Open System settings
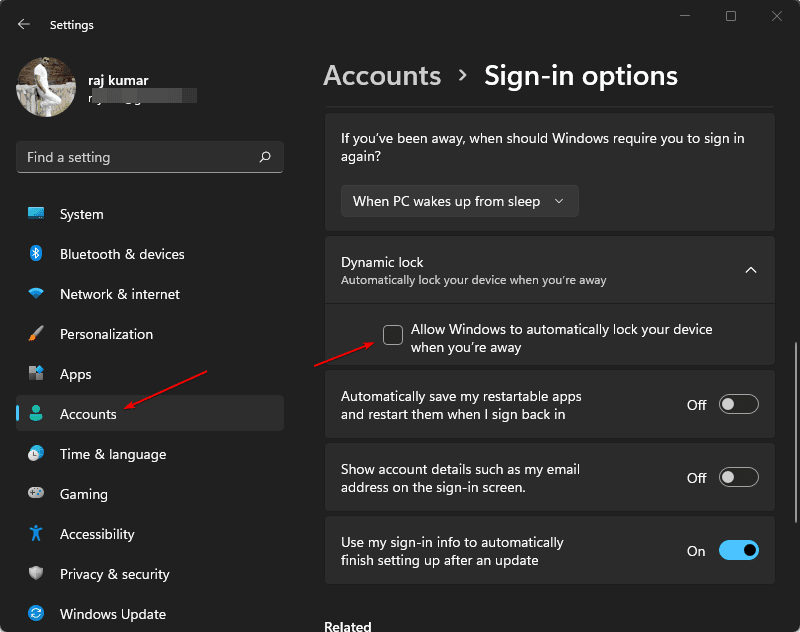The image size is (800, 632). (x=150, y=214)
